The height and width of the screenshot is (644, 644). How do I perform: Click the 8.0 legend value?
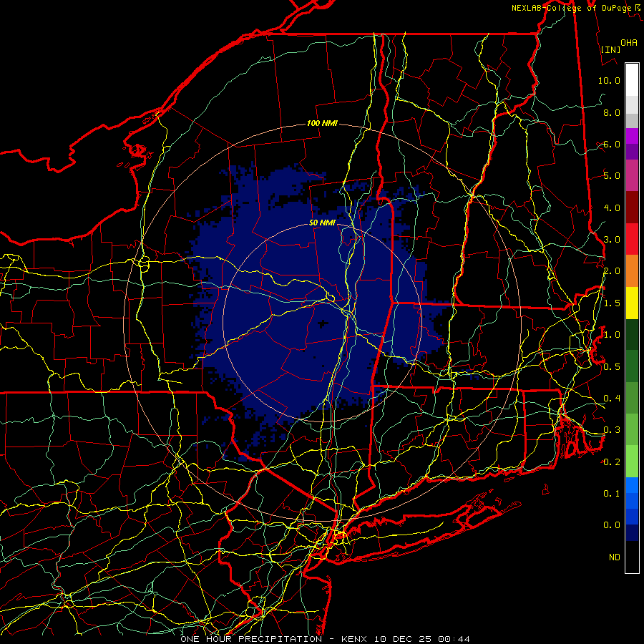pos(612,112)
